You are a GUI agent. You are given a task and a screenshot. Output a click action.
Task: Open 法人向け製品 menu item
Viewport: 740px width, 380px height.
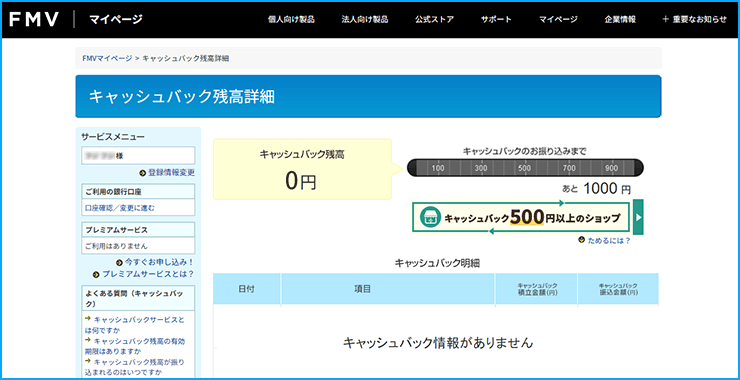click(365, 19)
